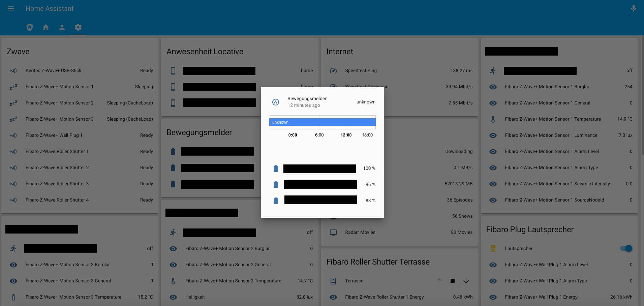Move the Terrasse shutter down
644x306 pixels.
click(x=466, y=281)
